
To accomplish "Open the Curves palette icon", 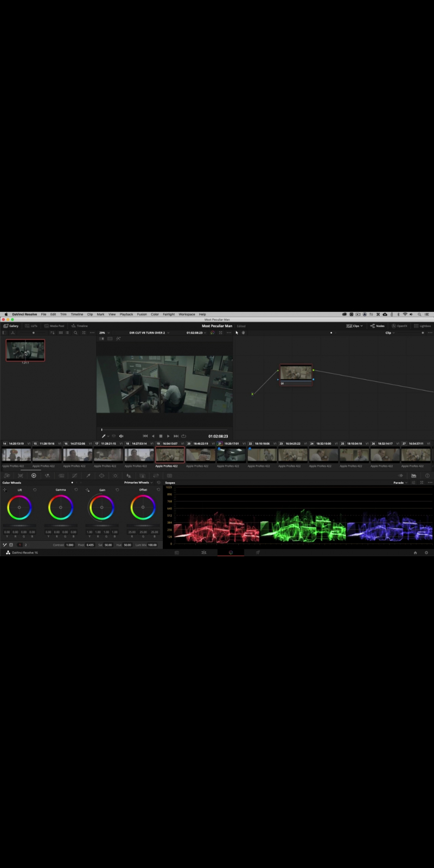I will coord(74,476).
